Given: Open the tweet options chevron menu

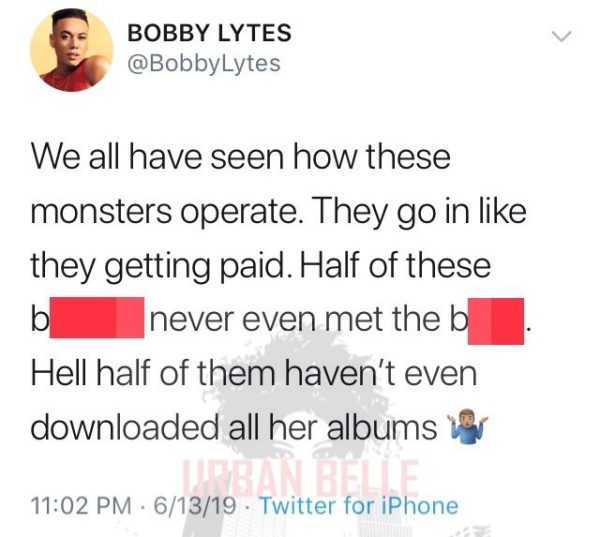Looking at the screenshot, I should tap(561, 36).
